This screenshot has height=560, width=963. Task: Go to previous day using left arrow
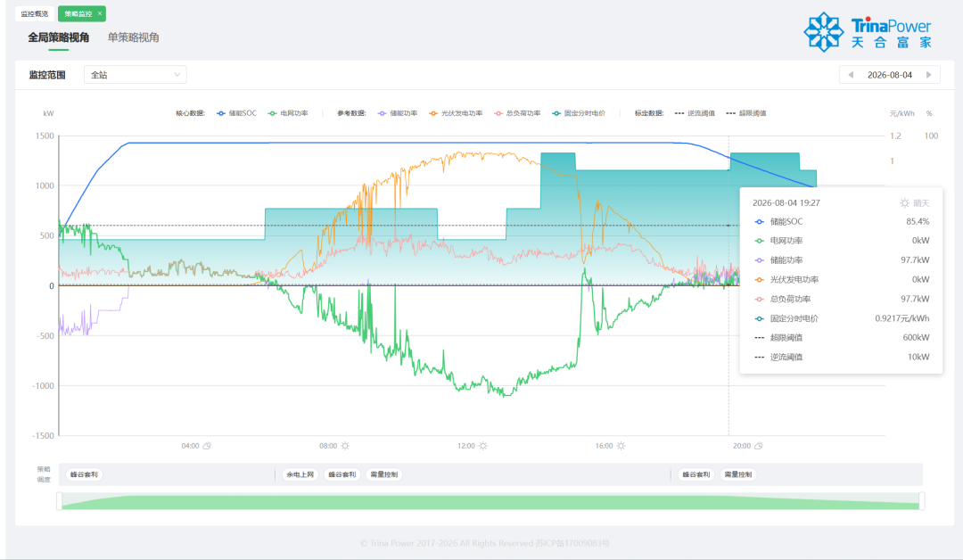click(x=851, y=75)
